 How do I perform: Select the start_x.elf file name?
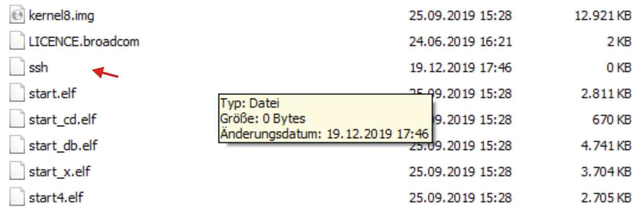tap(60, 172)
